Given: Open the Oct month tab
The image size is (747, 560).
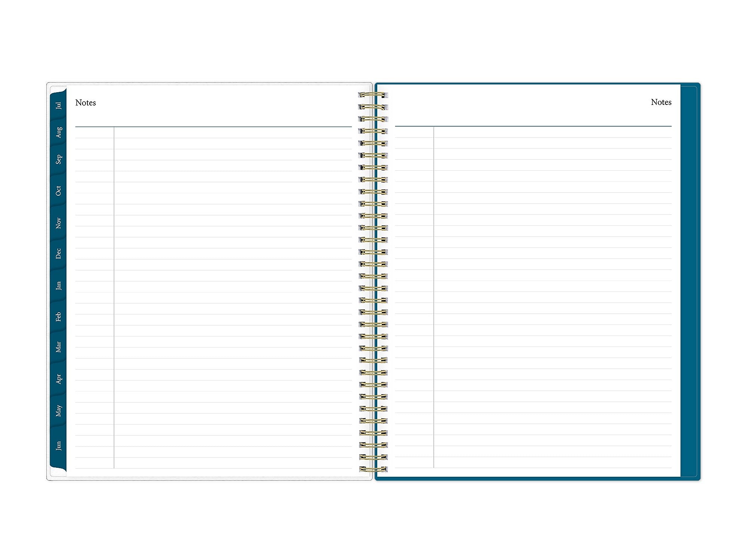Looking at the screenshot, I should 58,190.
